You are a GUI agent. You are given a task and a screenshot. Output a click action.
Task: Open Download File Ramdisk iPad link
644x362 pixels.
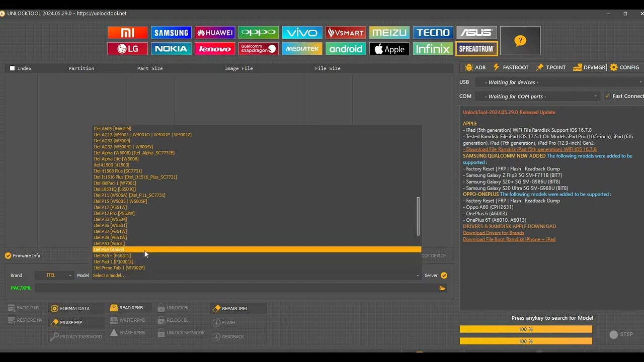[x=530, y=149]
